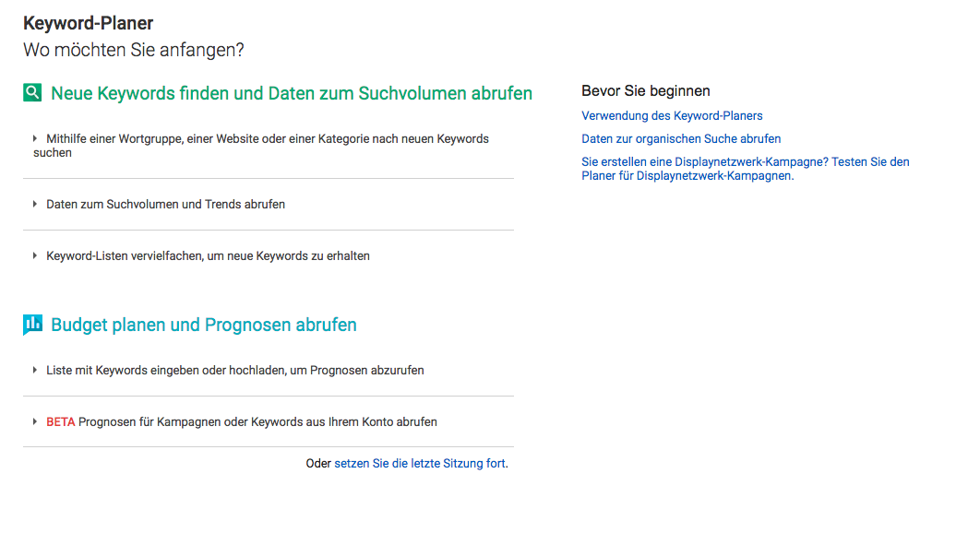Select 'Liste mit Keywords eingeben oder hochladen' option
This screenshot has width=980, height=533.
[x=235, y=370]
